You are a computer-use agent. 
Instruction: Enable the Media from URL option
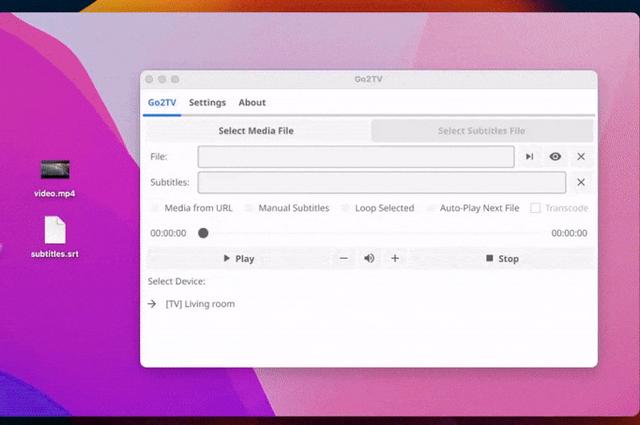click(155, 208)
